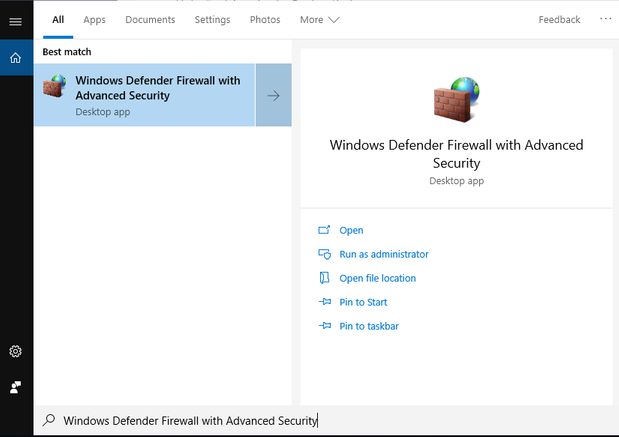Viewport: 619px width, 437px height.
Task: Choose Run as administrator
Action: (x=384, y=254)
